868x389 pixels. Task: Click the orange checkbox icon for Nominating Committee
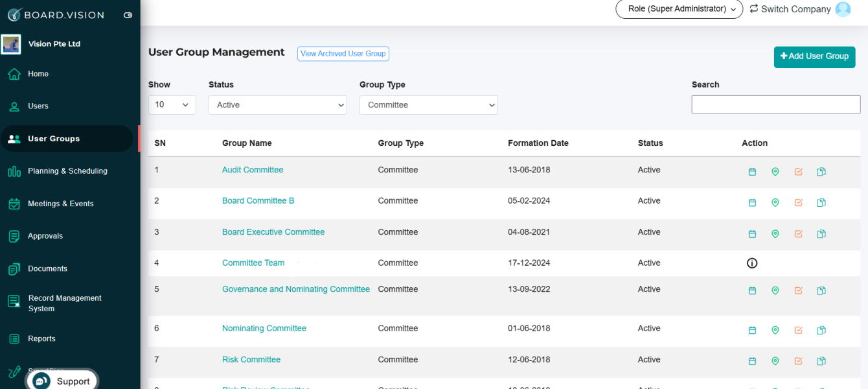(x=798, y=331)
